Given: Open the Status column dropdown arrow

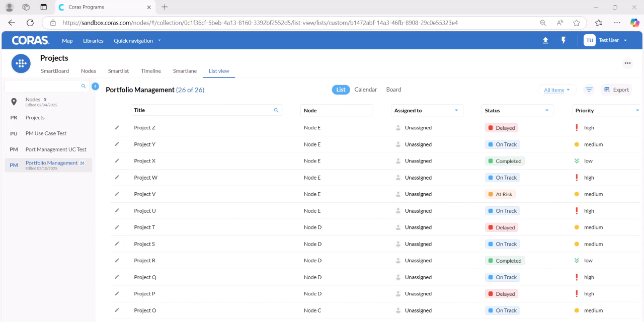Looking at the screenshot, I should (x=547, y=110).
